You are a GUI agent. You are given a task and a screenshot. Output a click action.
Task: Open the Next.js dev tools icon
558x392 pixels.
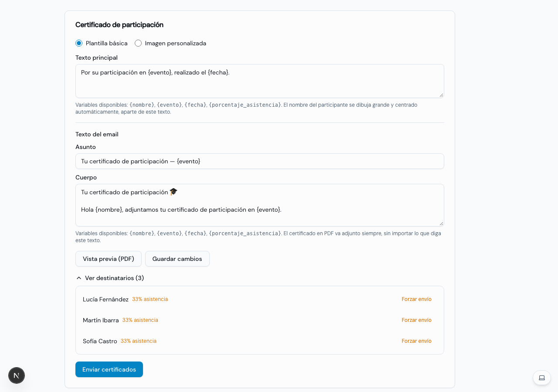click(x=17, y=375)
